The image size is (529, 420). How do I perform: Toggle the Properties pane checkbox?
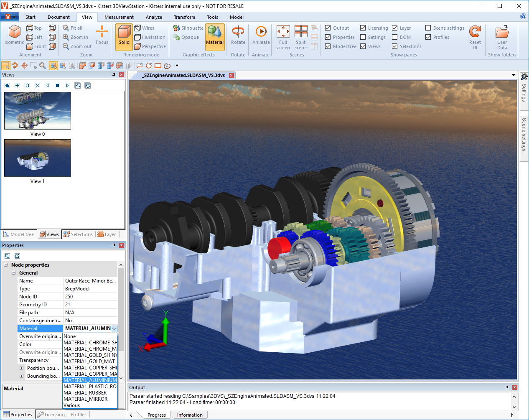point(328,37)
